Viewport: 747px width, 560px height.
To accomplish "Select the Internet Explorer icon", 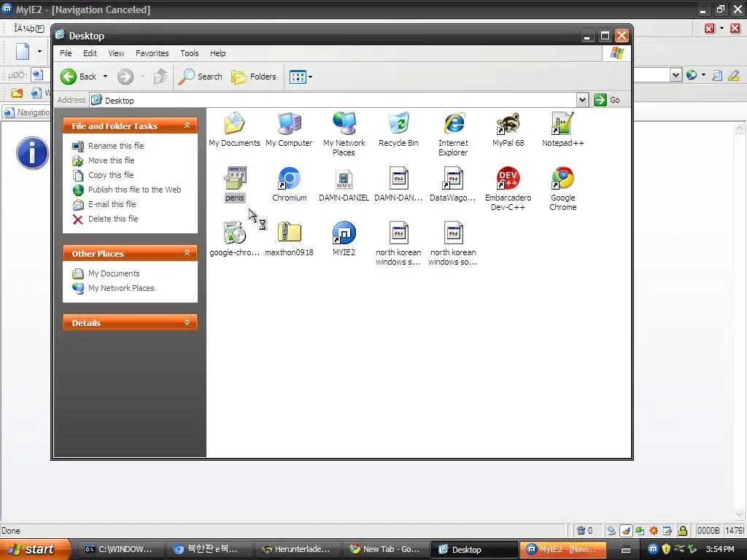I will (x=453, y=134).
